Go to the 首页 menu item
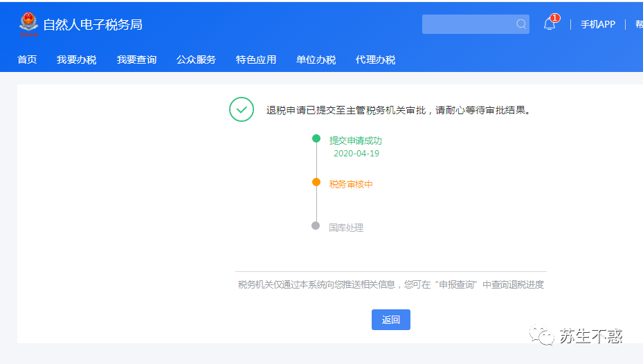The image size is (643, 364). pyautogui.click(x=27, y=60)
